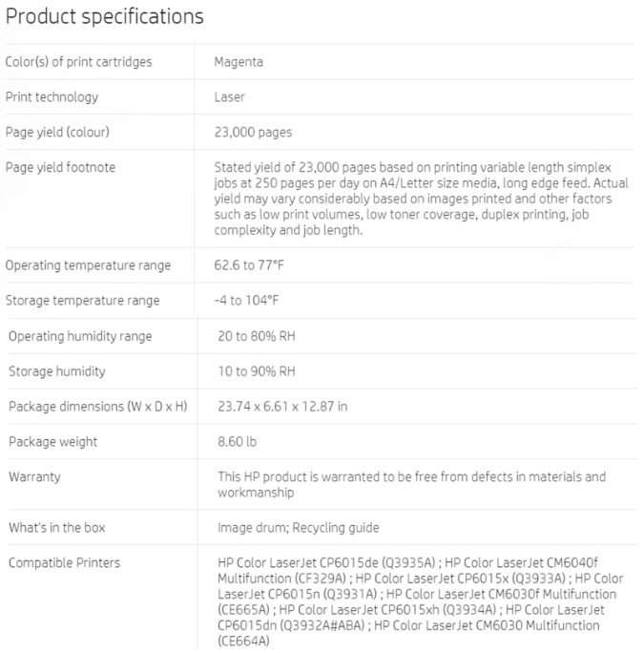Viewport: 644px width, 653px height.
Task: Click the Page yield footnote label
Action: (60, 168)
